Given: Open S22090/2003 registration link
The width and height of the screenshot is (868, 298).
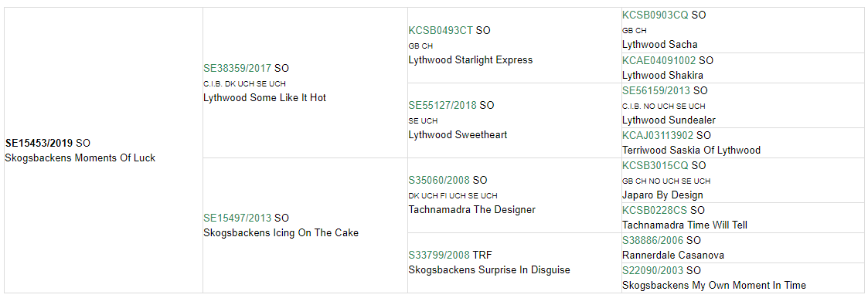Looking at the screenshot, I should (652, 270).
